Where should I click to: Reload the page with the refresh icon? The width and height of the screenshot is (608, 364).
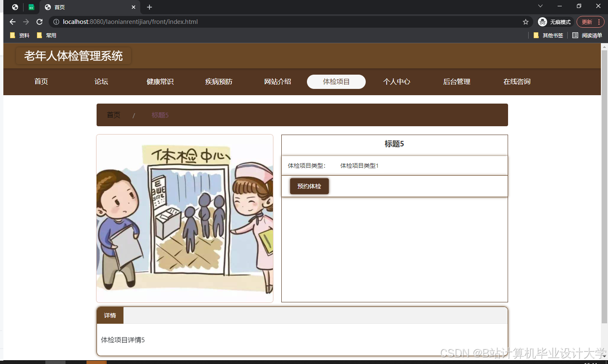point(39,22)
